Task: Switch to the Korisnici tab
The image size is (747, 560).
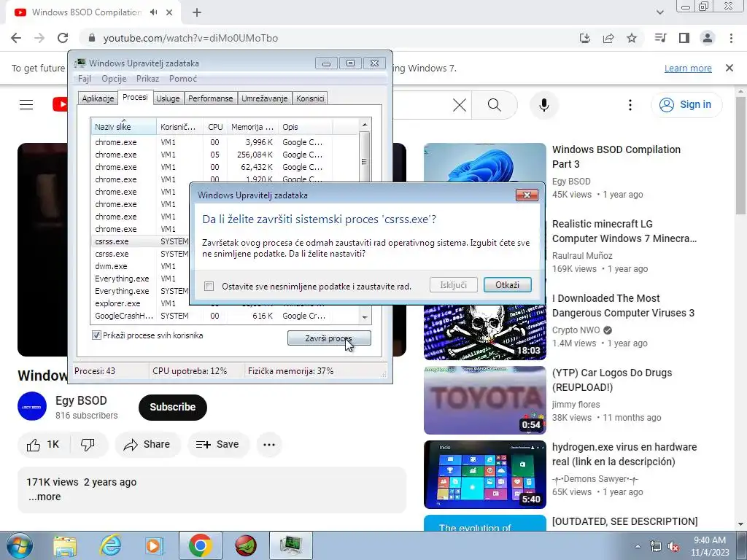Action: point(310,98)
